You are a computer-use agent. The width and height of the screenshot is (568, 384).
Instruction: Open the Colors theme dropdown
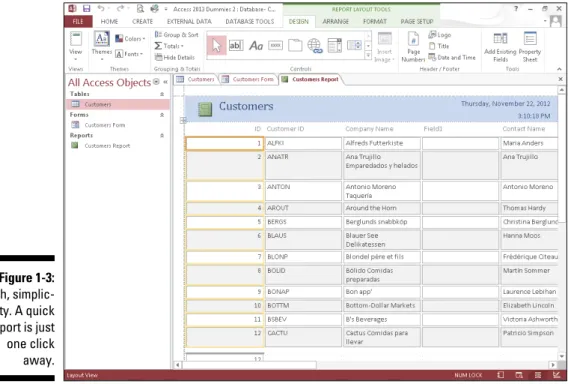(x=130, y=39)
